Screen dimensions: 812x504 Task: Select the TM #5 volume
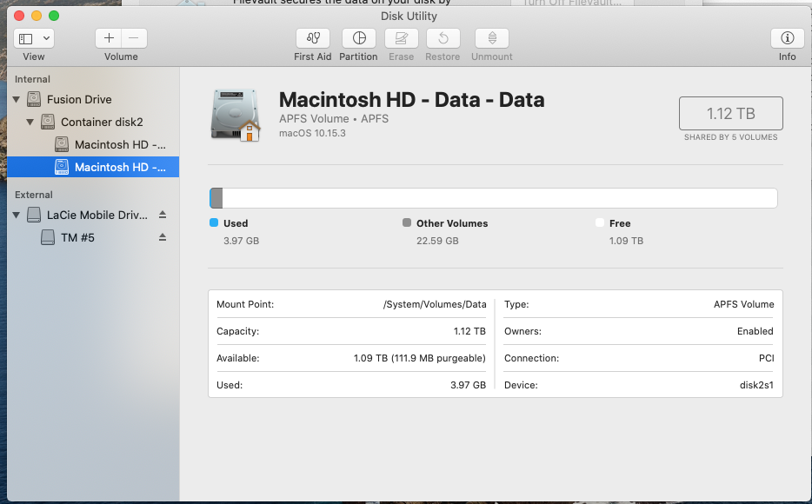point(77,237)
